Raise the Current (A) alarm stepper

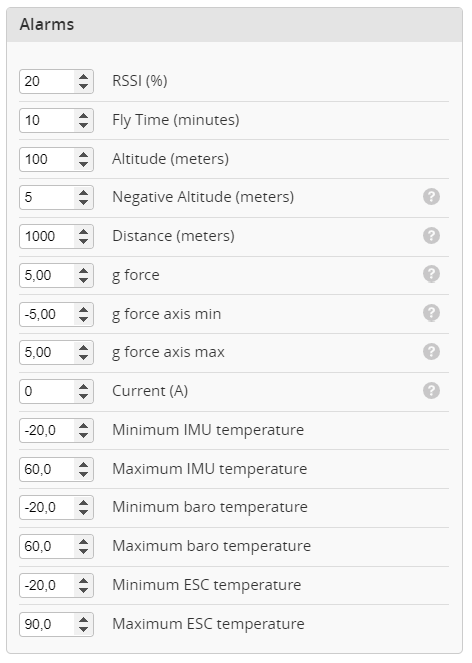click(x=84, y=387)
